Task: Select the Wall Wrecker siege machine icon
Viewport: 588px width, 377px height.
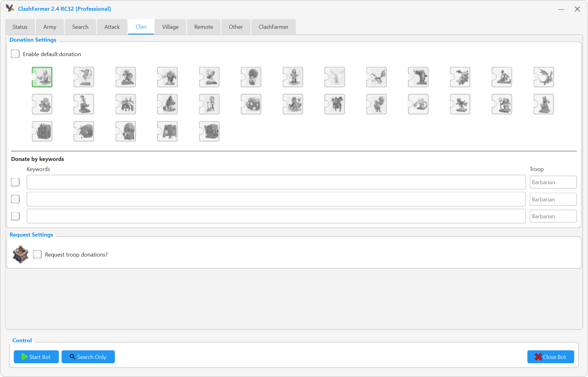Action: pyautogui.click(x=42, y=131)
